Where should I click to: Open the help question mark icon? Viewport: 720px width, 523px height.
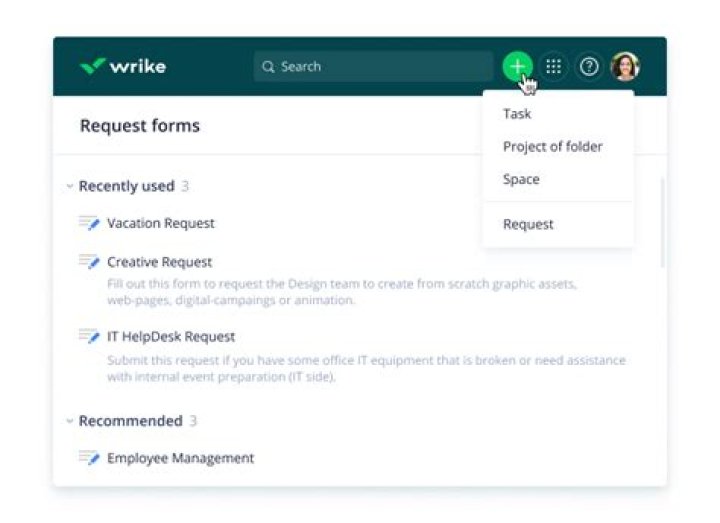[x=589, y=67]
